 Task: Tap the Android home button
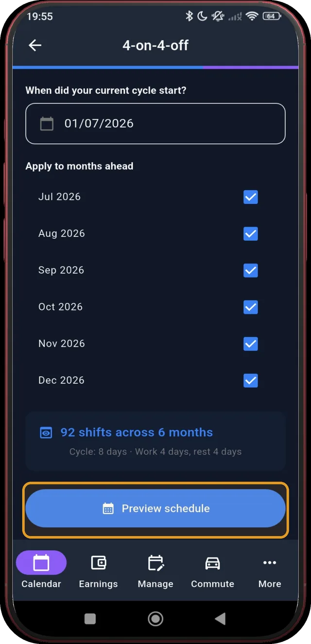click(155, 618)
